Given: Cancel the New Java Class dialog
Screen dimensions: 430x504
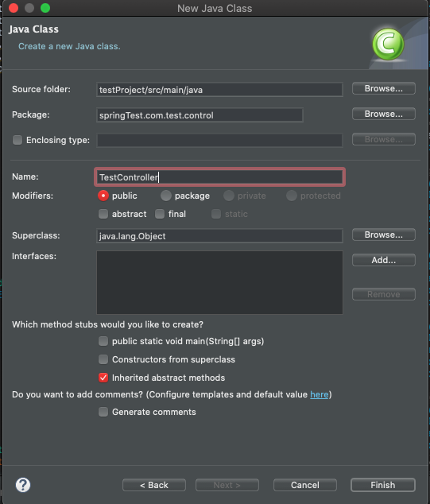Looking at the screenshot, I should [305, 485].
